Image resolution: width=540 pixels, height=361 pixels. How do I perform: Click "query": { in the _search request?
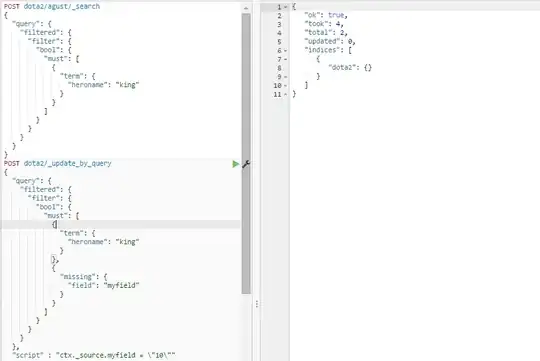32,24
